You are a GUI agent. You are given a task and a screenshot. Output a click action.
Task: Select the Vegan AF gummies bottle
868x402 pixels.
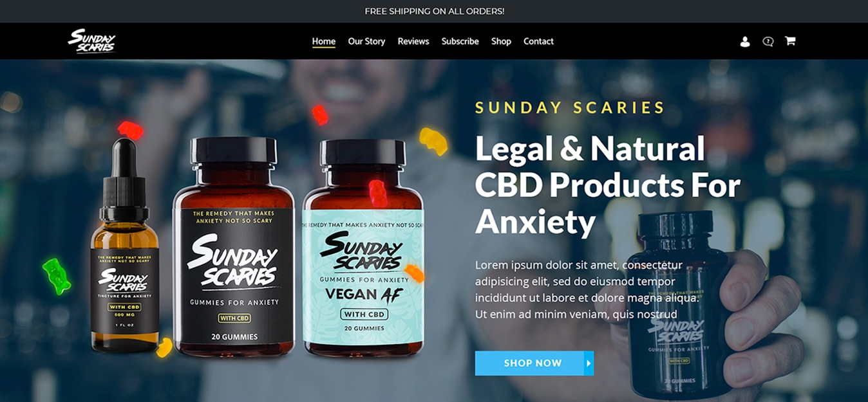[x=363, y=248]
